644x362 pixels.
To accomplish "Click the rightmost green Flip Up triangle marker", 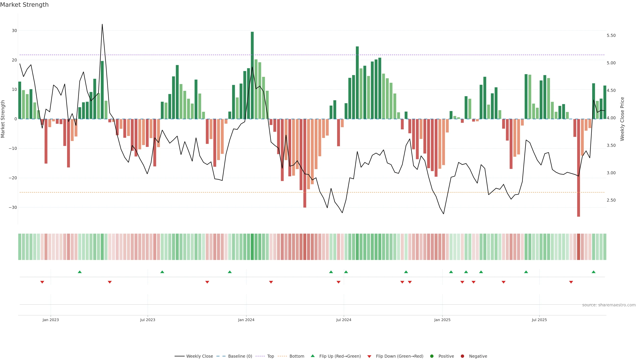I will (594, 272).
